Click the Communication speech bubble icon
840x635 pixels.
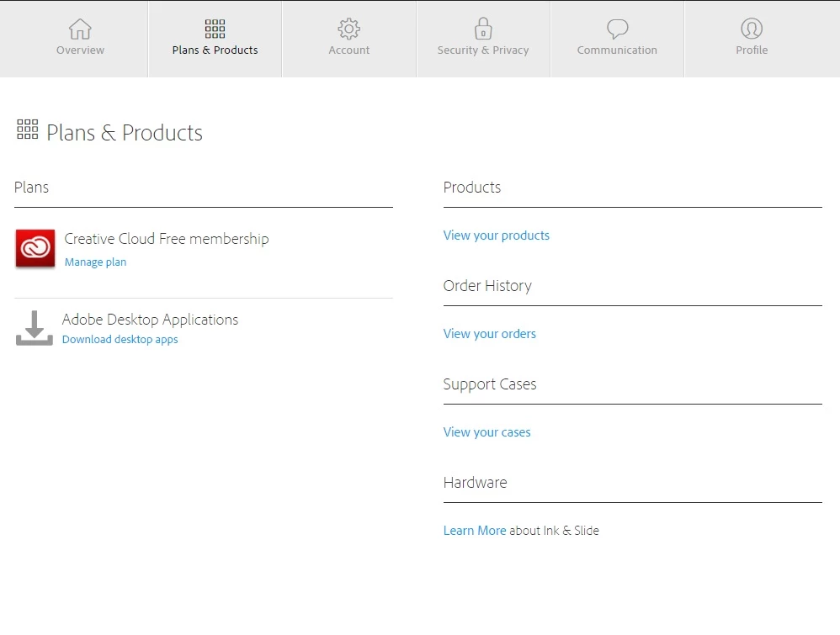(617, 29)
